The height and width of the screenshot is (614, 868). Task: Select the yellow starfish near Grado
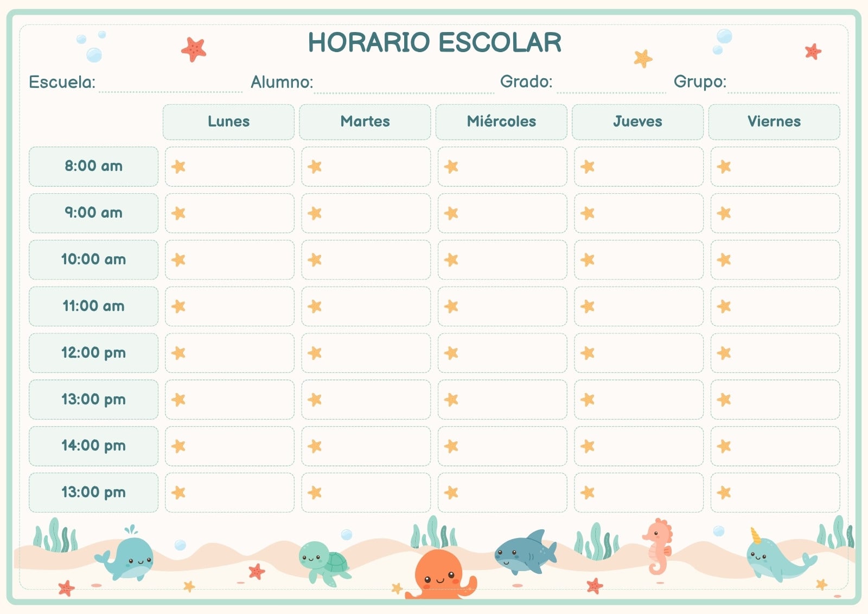[x=643, y=58]
